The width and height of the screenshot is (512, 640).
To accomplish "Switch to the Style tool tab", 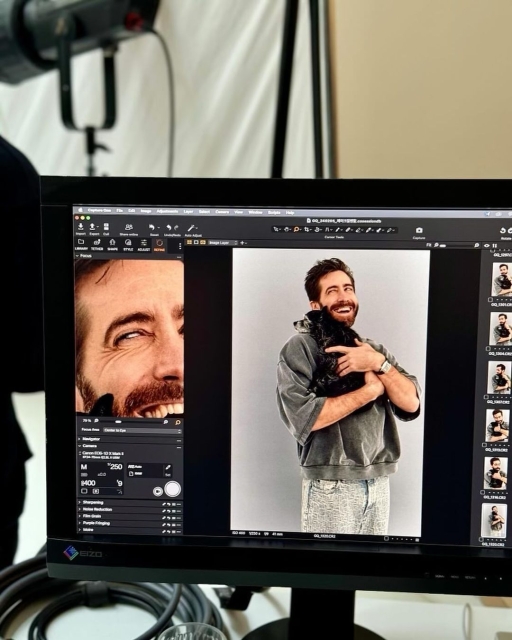I will (128, 245).
